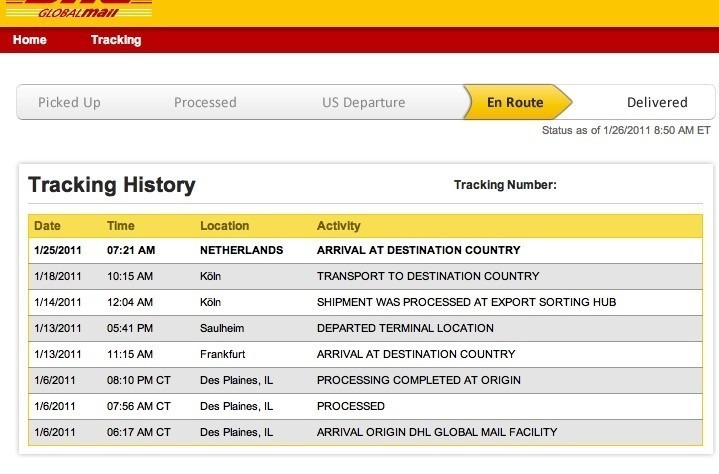Click the Tracking Number label
The height and width of the screenshot is (474, 719).
click(505, 185)
